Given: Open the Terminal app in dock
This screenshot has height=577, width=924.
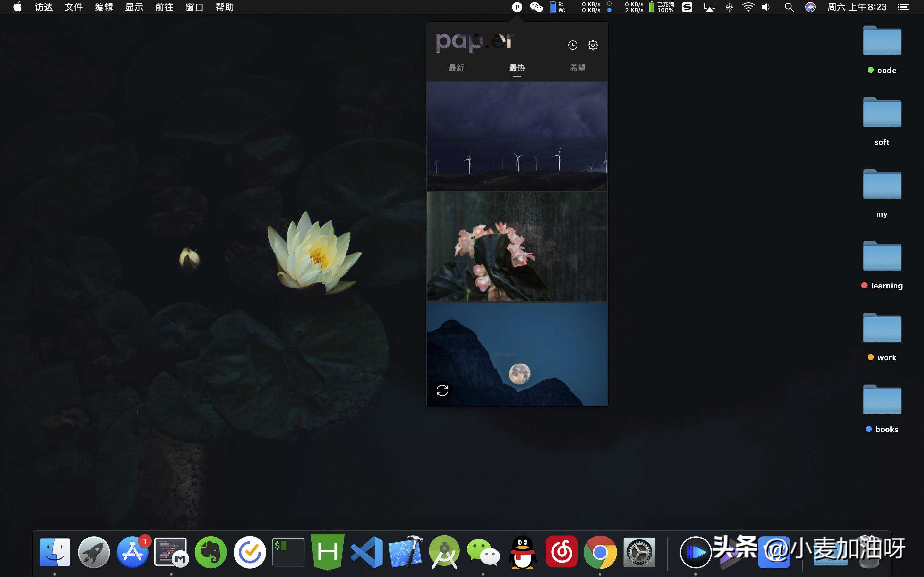Looking at the screenshot, I should [x=288, y=552].
